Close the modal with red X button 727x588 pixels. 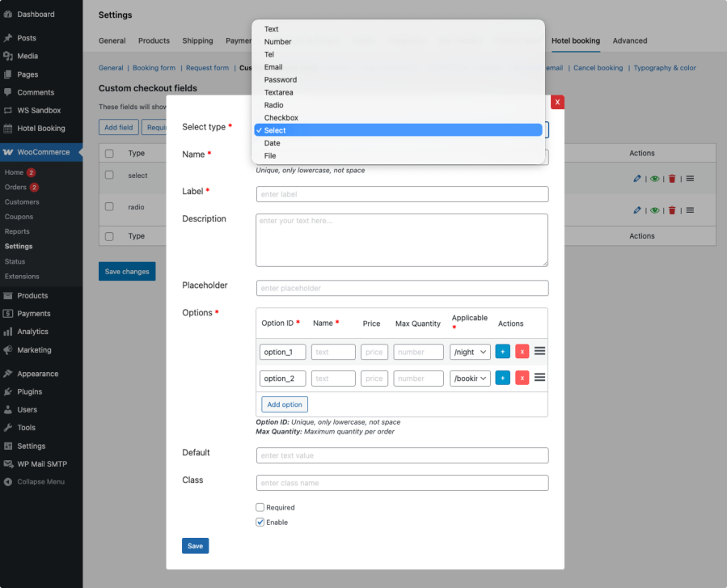tap(557, 102)
